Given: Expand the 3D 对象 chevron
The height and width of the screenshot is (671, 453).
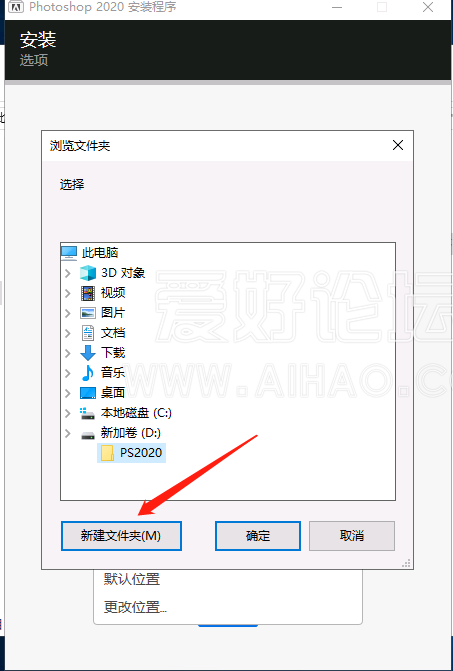Looking at the screenshot, I should pos(68,273).
